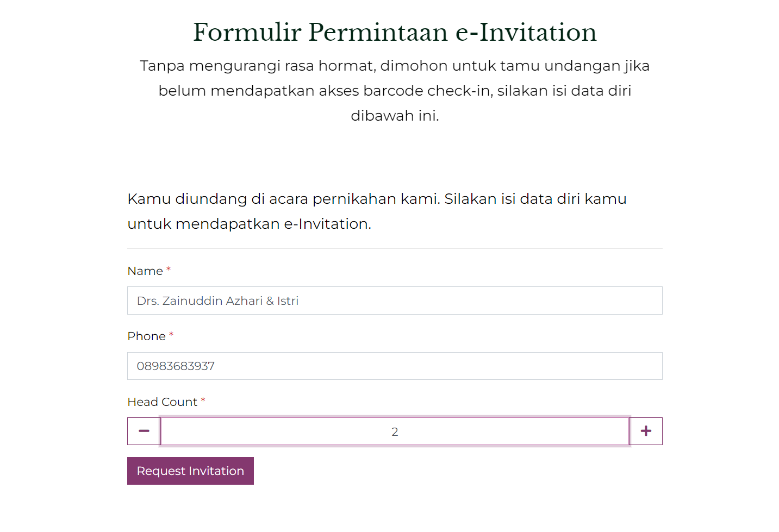The image size is (779, 532).
Task: Click the Phone field label
Action: [146, 336]
